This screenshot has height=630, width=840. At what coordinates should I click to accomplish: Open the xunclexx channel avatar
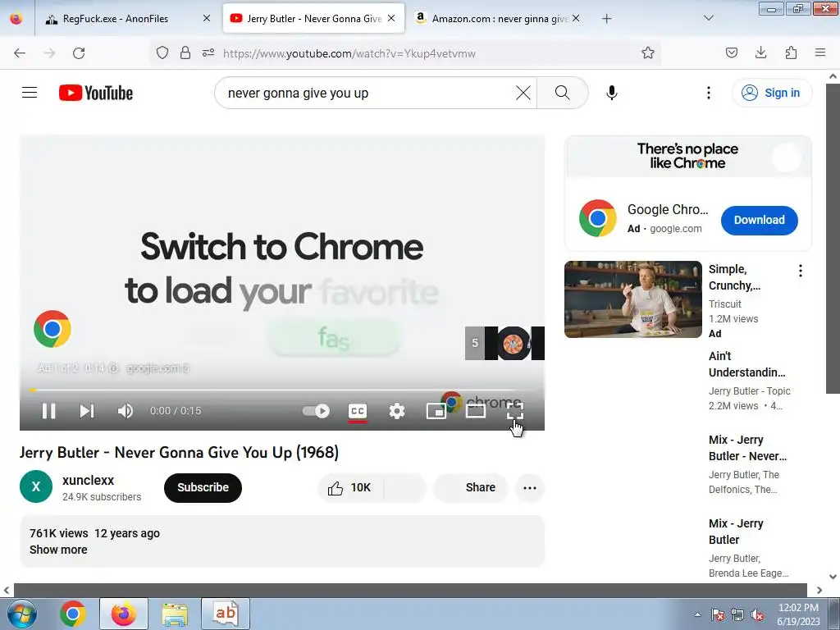click(x=36, y=486)
